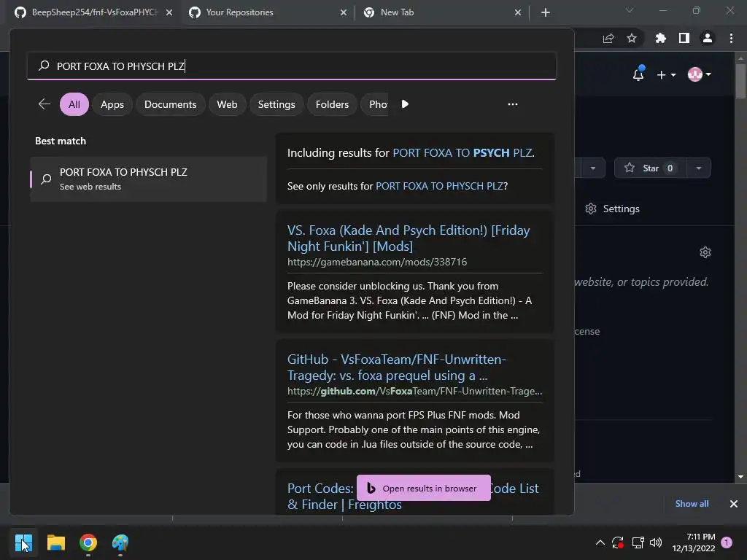Image resolution: width=747 pixels, height=560 pixels.
Task: Click the PORT FOXA TO PSYCH PLZ link
Action: [x=462, y=153]
